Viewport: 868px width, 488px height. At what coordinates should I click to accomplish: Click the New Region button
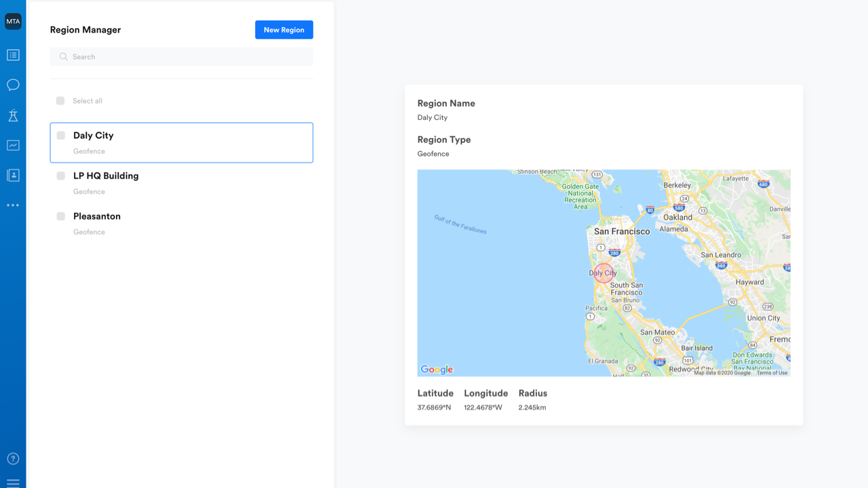click(283, 29)
